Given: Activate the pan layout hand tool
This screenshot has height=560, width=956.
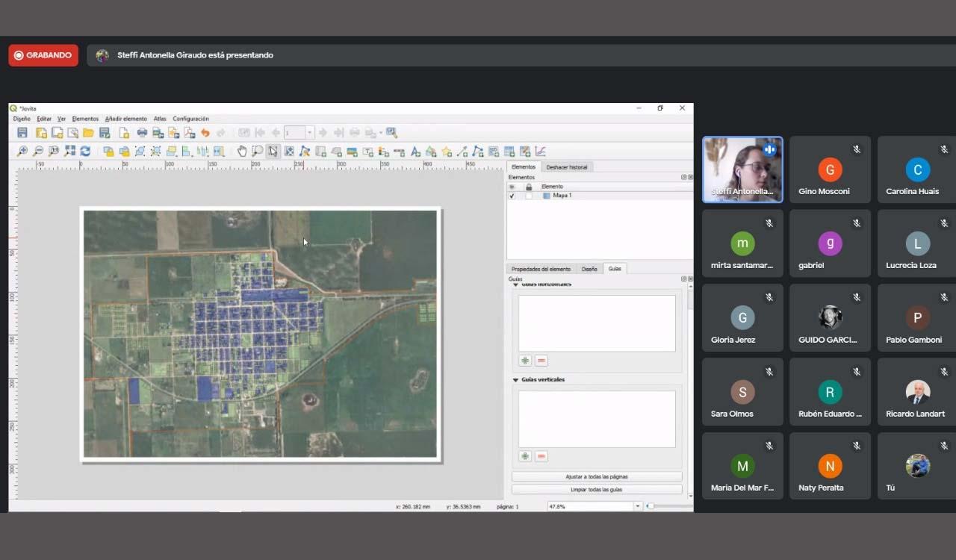Looking at the screenshot, I should pos(242,152).
